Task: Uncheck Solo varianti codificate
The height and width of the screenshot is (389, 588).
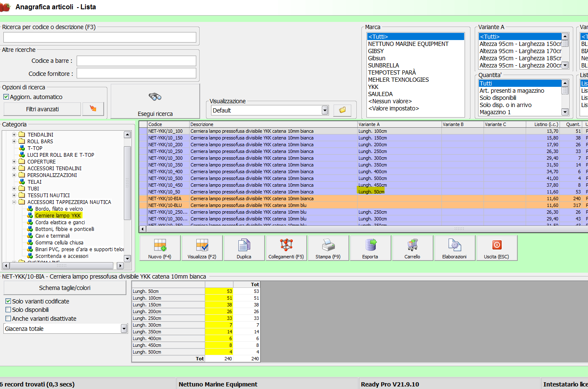Action: click(8, 301)
